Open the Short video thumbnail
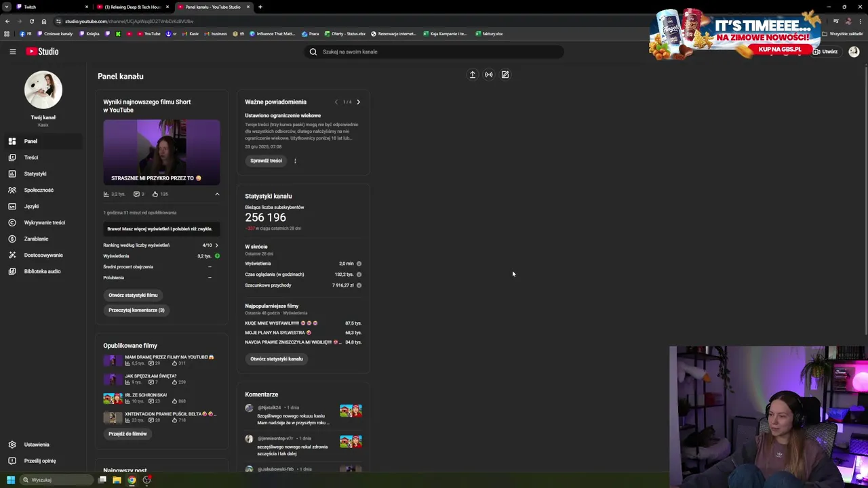Viewport: 868px width, 488px height. coord(161,152)
